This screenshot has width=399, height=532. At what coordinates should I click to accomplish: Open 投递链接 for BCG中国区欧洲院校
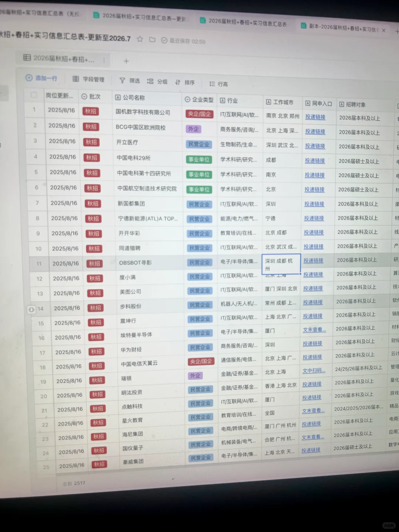pyautogui.click(x=315, y=131)
